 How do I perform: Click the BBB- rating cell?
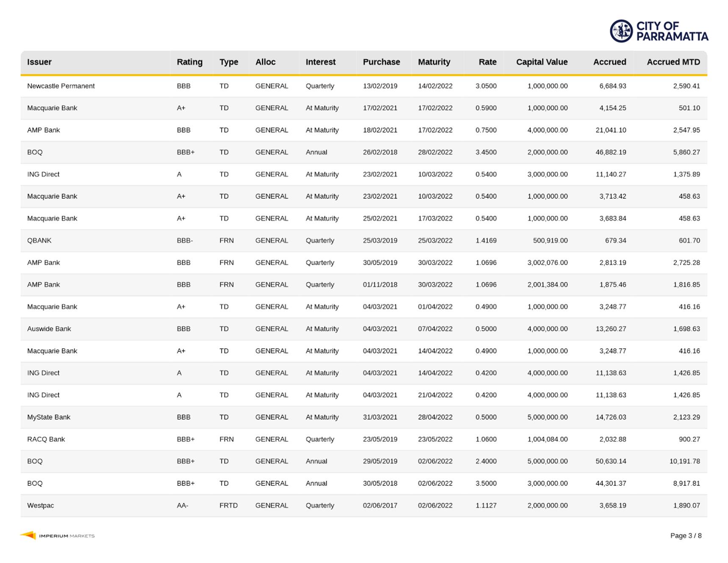click(x=185, y=241)
